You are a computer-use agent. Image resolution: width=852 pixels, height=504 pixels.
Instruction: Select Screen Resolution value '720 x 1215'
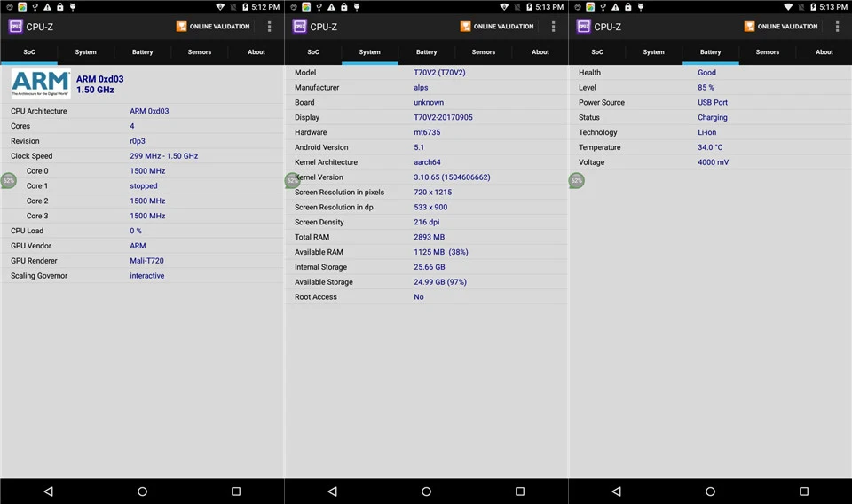tap(432, 193)
